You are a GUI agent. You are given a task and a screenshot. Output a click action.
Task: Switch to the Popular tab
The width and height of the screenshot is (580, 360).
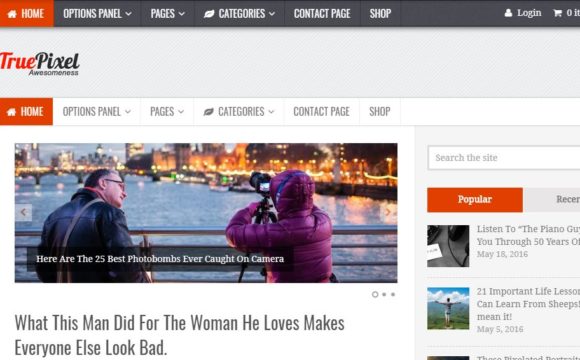point(475,200)
